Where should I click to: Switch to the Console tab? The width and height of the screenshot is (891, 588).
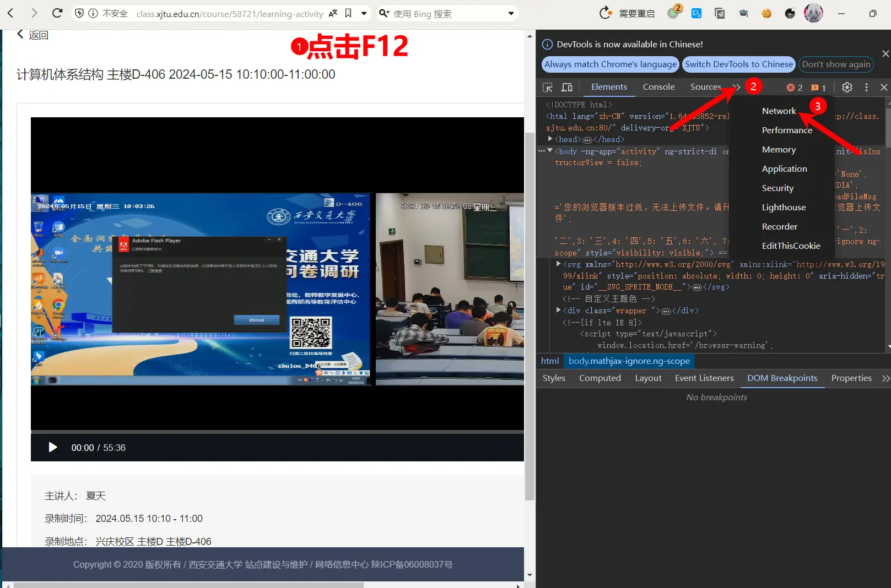point(658,86)
